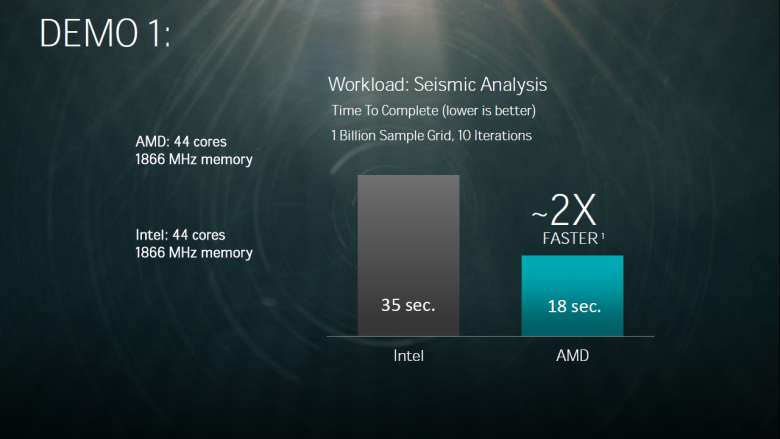Select the "Workload: Seismic Analysis" heading
The width and height of the screenshot is (780, 439).
click(437, 85)
